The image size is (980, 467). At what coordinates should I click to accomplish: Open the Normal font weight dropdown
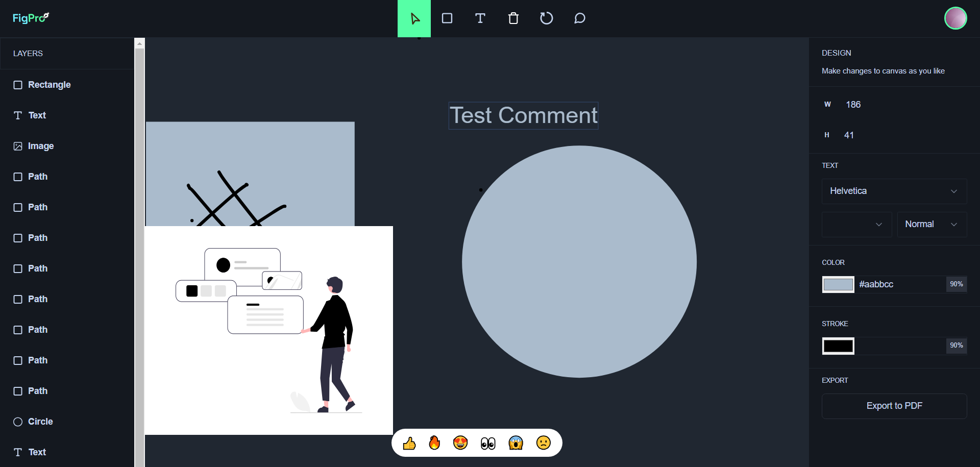pyautogui.click(x=932, y=225)
